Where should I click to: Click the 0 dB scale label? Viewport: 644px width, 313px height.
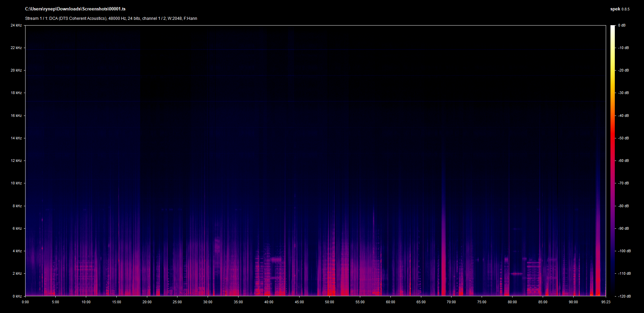[622, 25]
